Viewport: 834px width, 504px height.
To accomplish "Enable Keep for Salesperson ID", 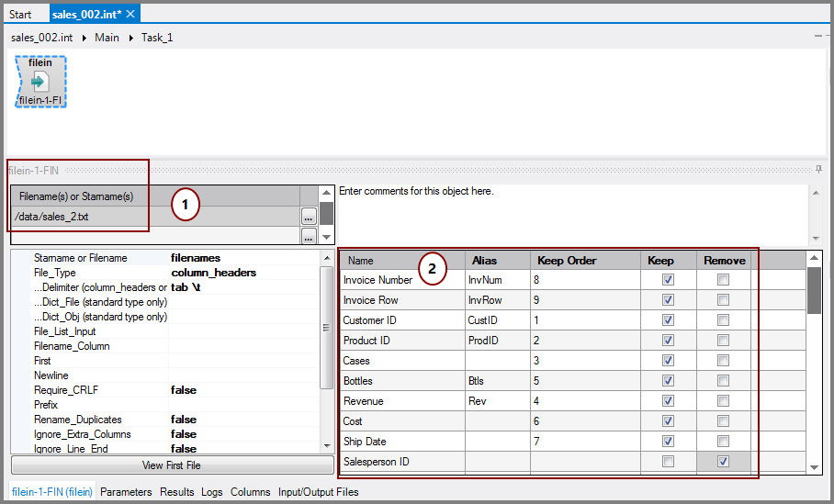I will click(668, 462).
